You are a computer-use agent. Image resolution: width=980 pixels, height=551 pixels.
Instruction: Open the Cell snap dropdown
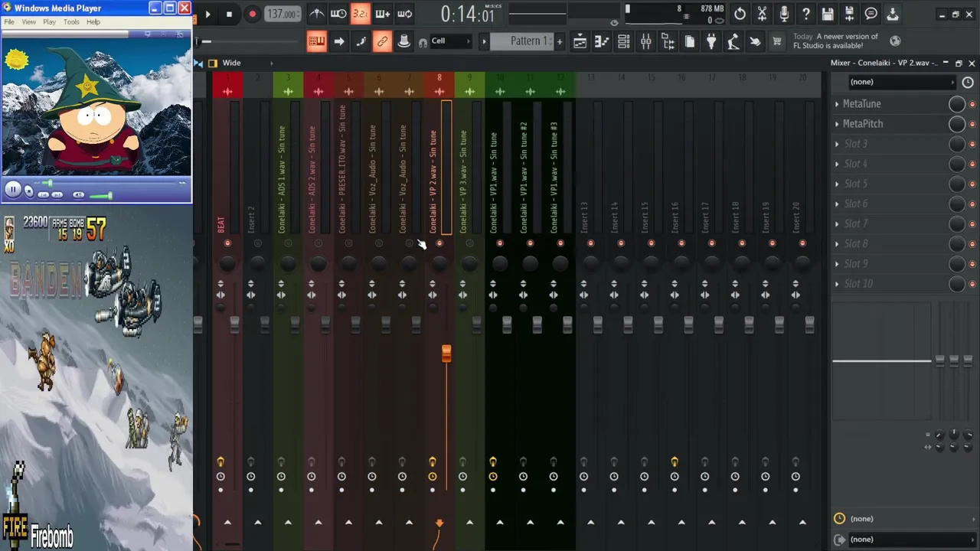[452, 41]
